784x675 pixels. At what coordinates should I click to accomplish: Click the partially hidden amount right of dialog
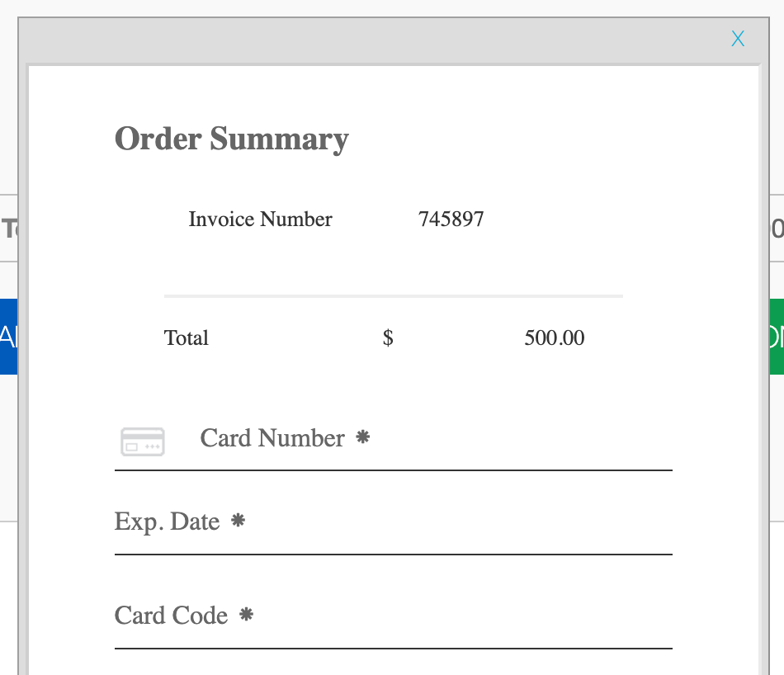click(777, 229)
